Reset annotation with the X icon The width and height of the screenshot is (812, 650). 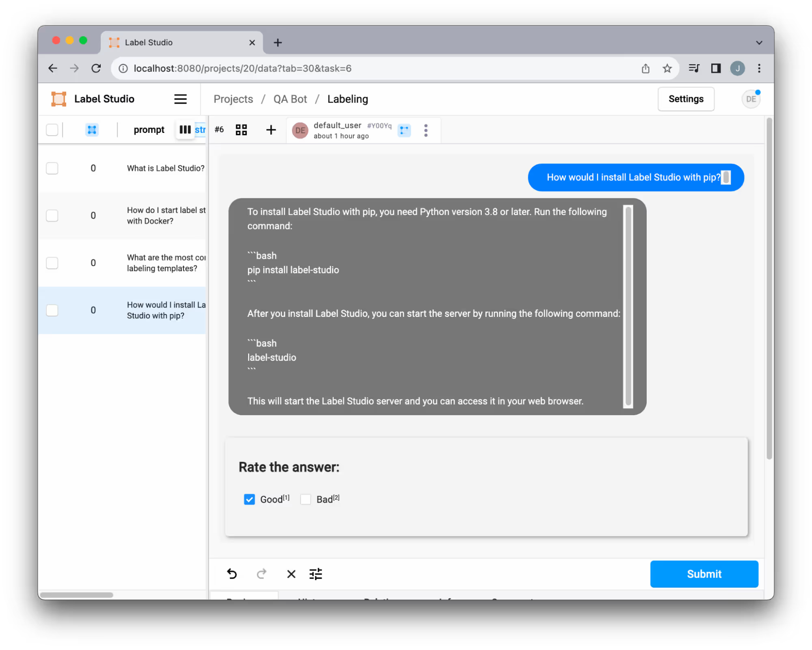[x=291, y=574]
